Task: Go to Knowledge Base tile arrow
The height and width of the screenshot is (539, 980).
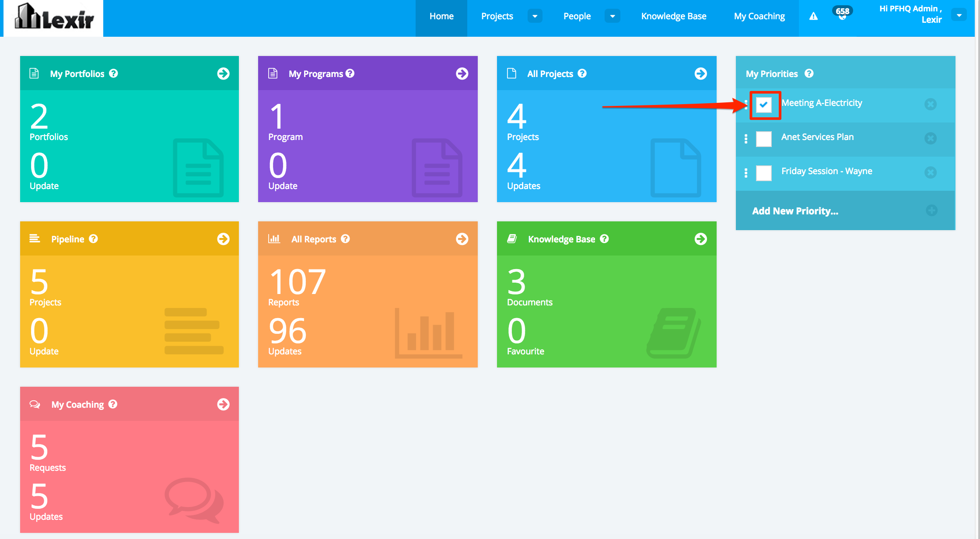Action: pyautogui.click(x=700, y=239)
